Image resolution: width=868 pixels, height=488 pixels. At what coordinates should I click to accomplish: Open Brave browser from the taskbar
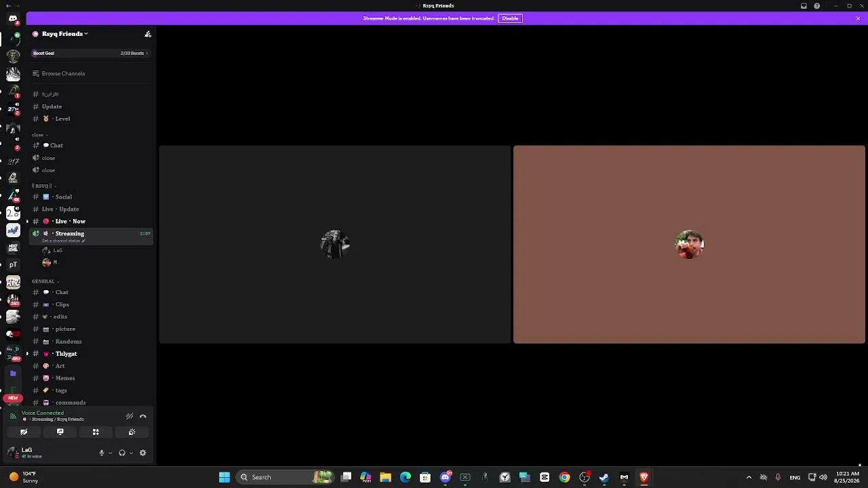pyautogui.click(x=644, y=477)
